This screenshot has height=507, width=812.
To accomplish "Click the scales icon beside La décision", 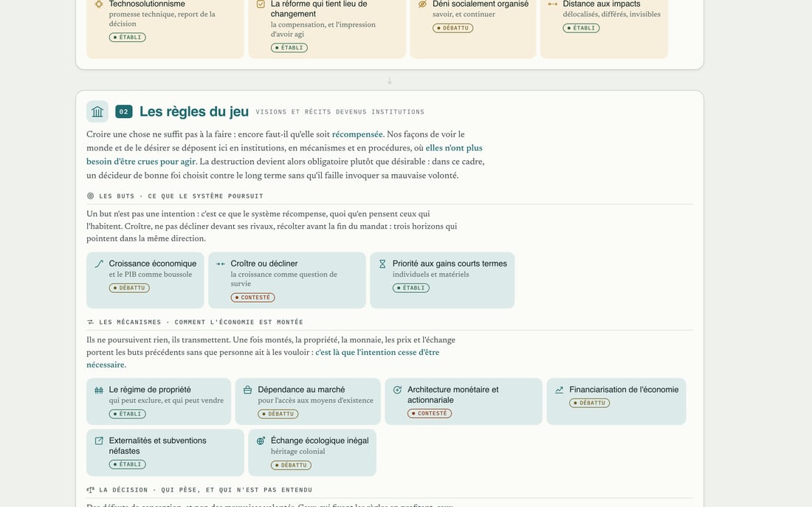I will [91, 490].
